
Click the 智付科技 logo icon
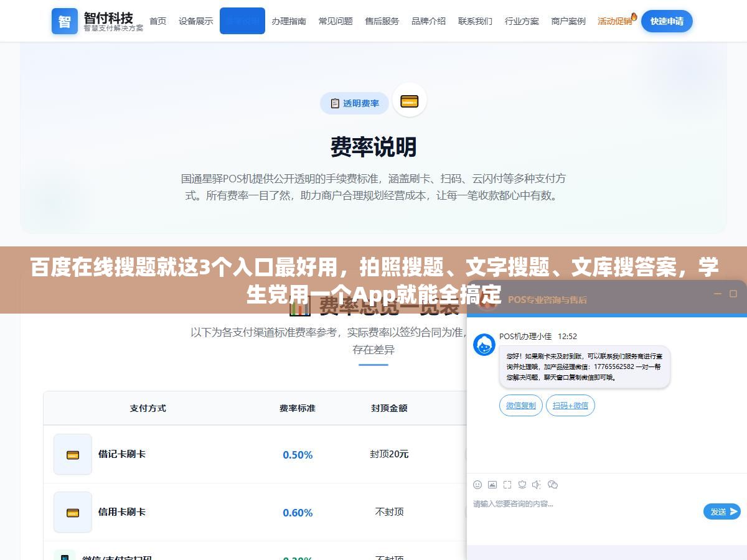[x=65, y=21]
